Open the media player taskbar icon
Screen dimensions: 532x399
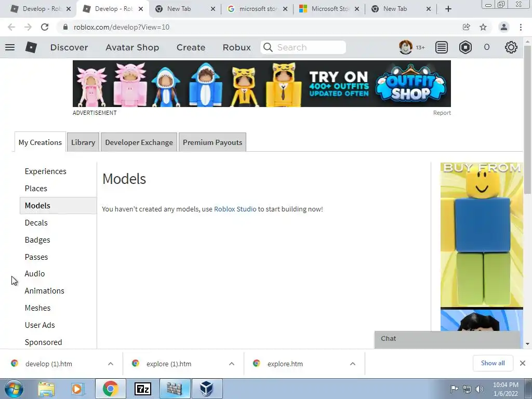[78, 389]
